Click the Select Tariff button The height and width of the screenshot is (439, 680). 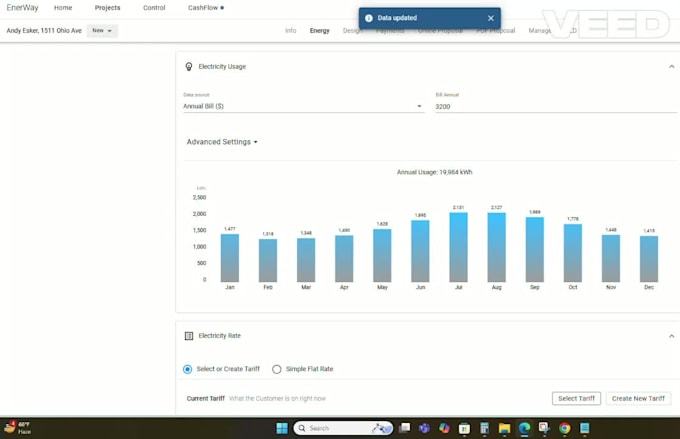576,398
